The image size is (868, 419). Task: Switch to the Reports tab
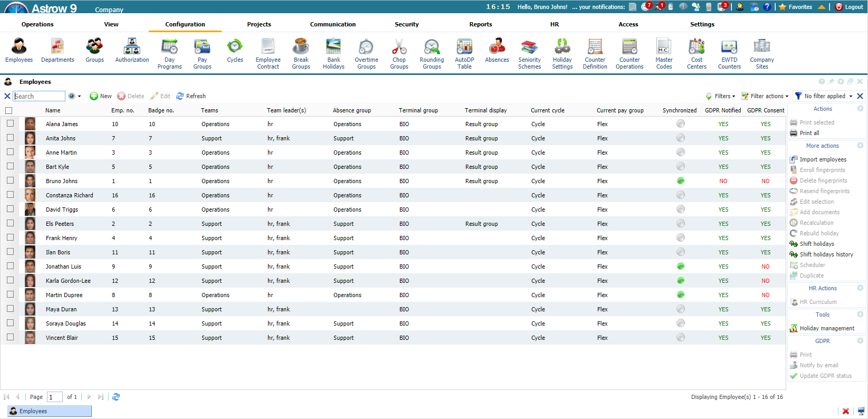pos(480,24)
